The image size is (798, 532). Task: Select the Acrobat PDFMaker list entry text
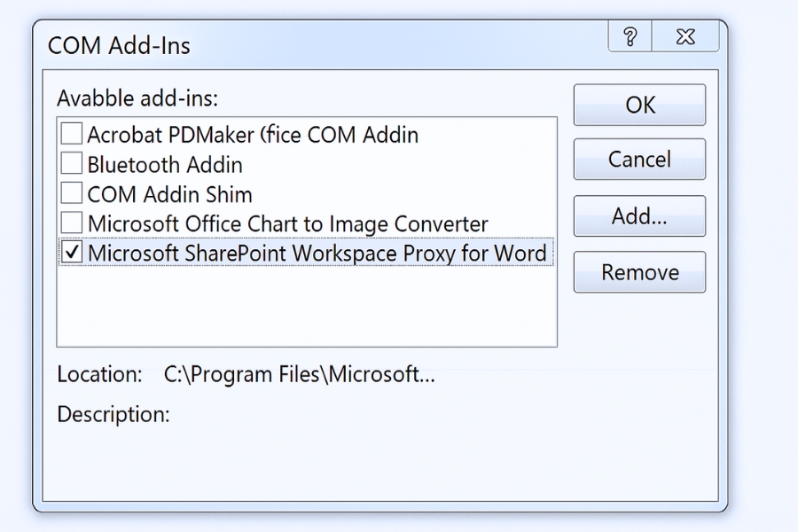[253, 135]
